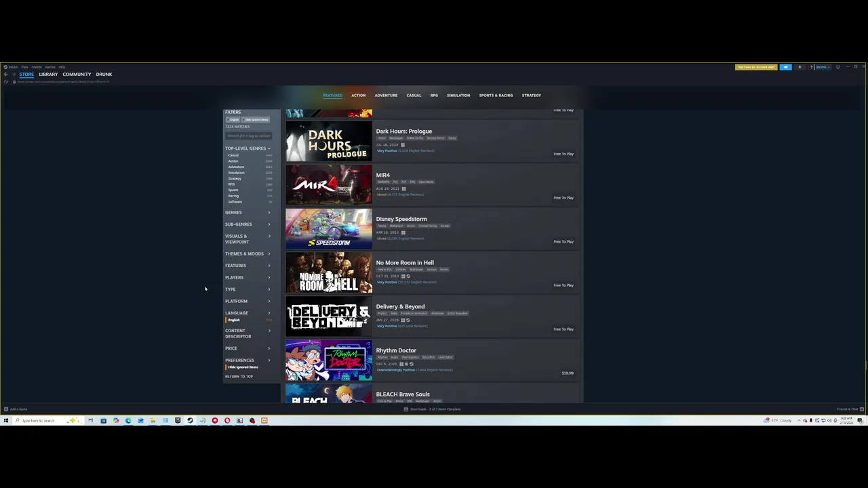The image size is (868, 488).
Task: Open the Friends menu
Action: [37, 67]
